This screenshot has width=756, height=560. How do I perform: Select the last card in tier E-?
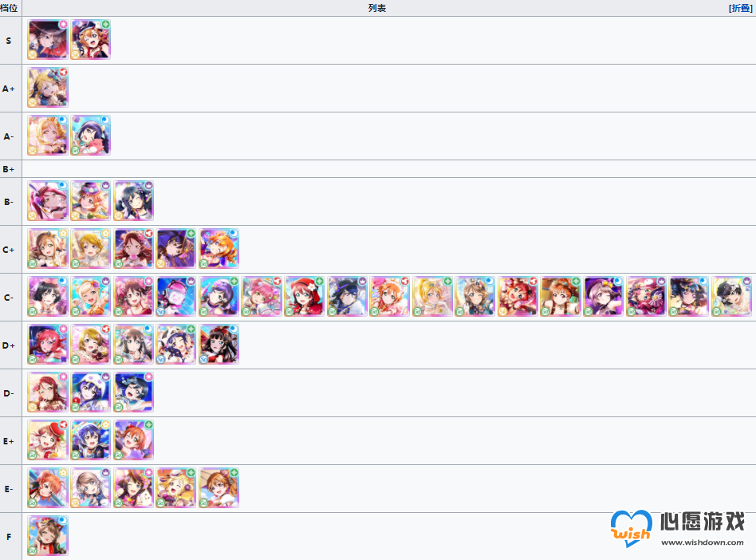tap(219, 487)
